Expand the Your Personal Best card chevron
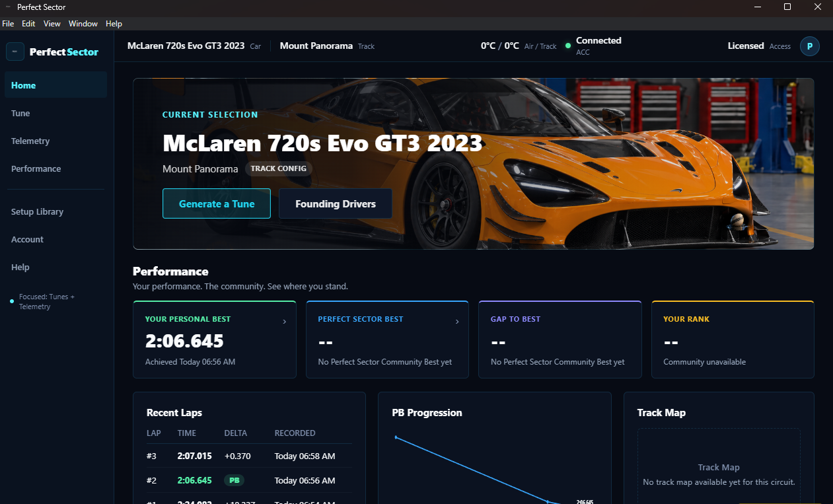The image size is (833, 504). click(x=285, y=322)
